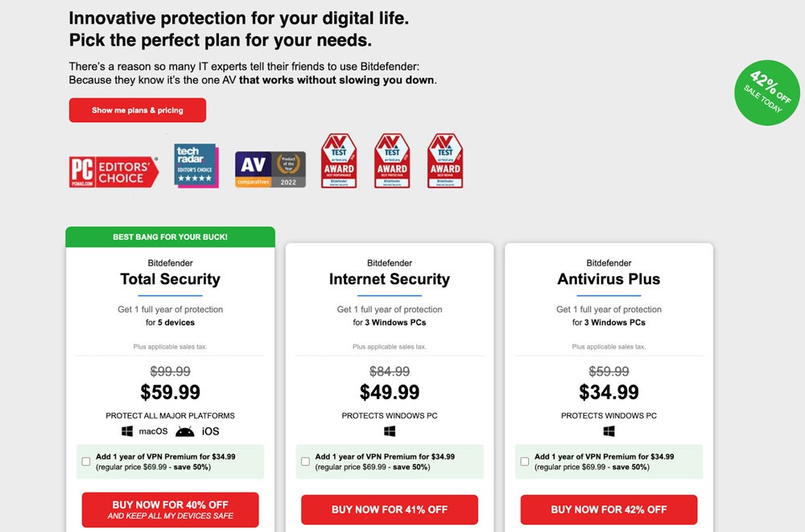
Task: Check the VPN Premium box under Internet Security
Action: tap(305, 461)
